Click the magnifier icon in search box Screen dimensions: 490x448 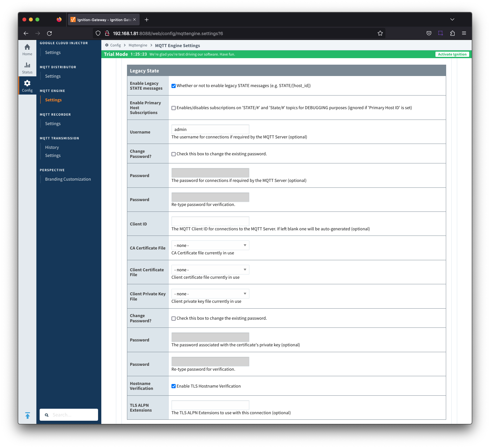[x=47, y=415]
